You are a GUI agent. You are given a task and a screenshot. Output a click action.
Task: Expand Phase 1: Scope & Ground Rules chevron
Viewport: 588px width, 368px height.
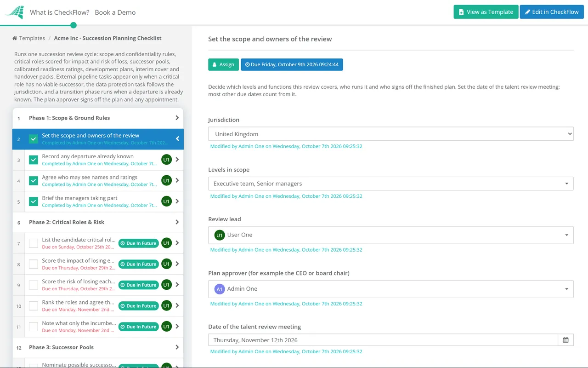177,118
